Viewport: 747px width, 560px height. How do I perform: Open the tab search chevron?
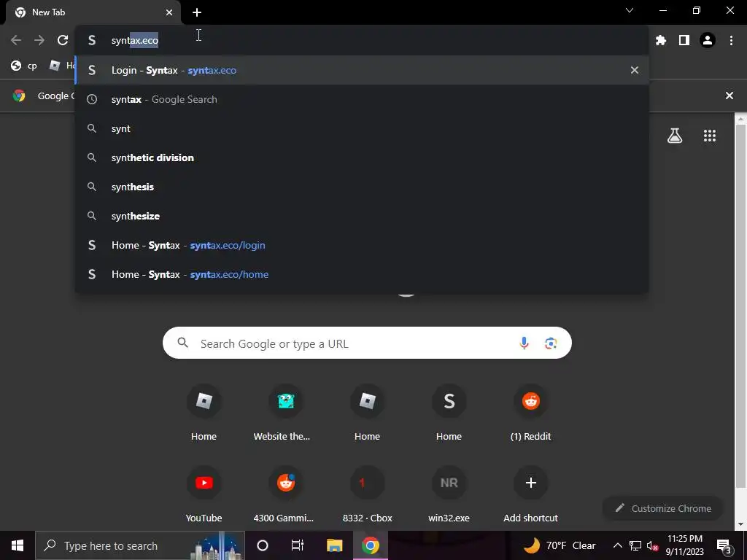click(630, 10)
